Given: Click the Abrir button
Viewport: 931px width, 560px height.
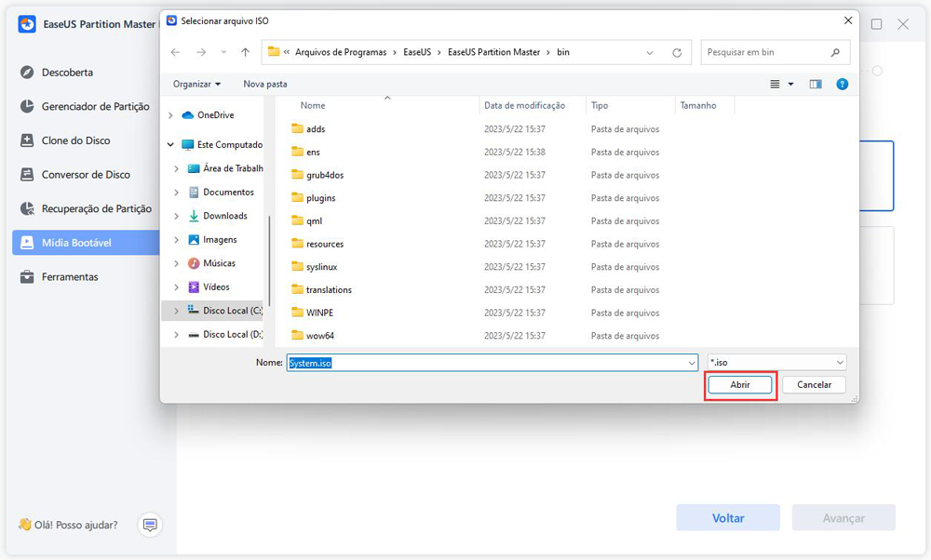Looking at the screenshot, I should [x=740, y=385].
